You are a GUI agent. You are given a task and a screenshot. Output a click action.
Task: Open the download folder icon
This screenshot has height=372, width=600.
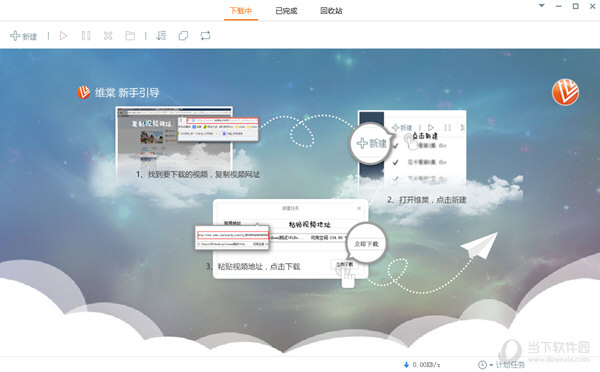[130, 36]
